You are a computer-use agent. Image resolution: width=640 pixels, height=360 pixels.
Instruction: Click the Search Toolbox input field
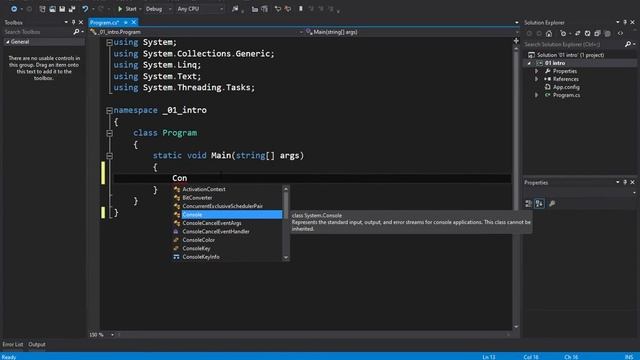38,32
